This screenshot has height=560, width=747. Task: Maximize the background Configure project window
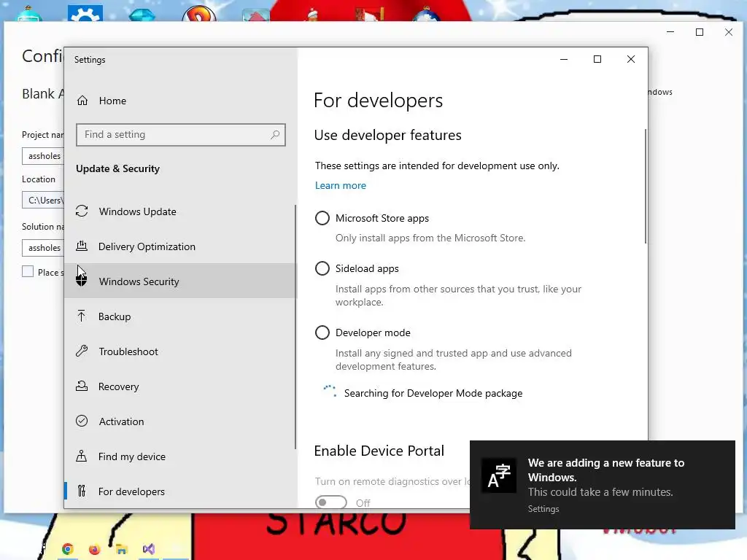click(x=700, y=32)
